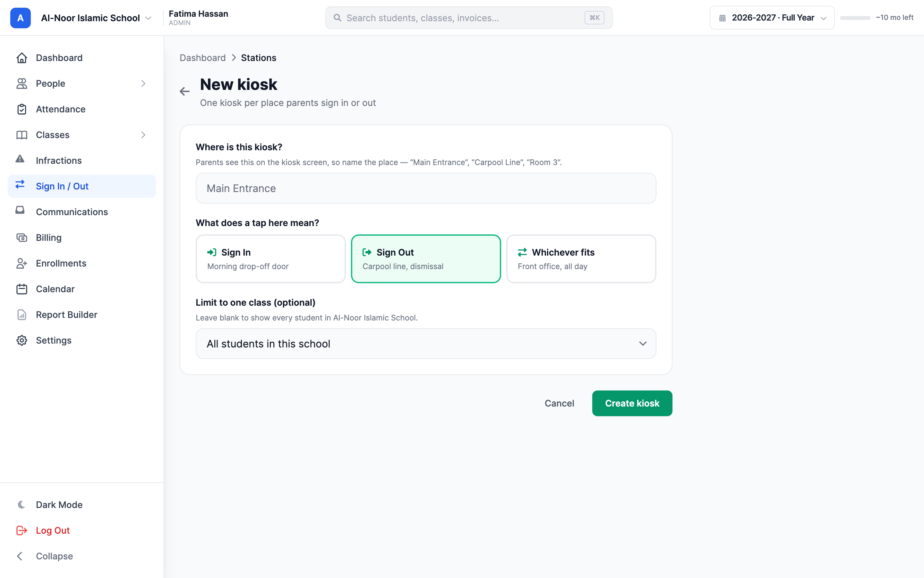The height and width of the screenshot is (578, 924).
Task: Click the ⌘K shortcut badge
Action: click(x=594, y=18)
